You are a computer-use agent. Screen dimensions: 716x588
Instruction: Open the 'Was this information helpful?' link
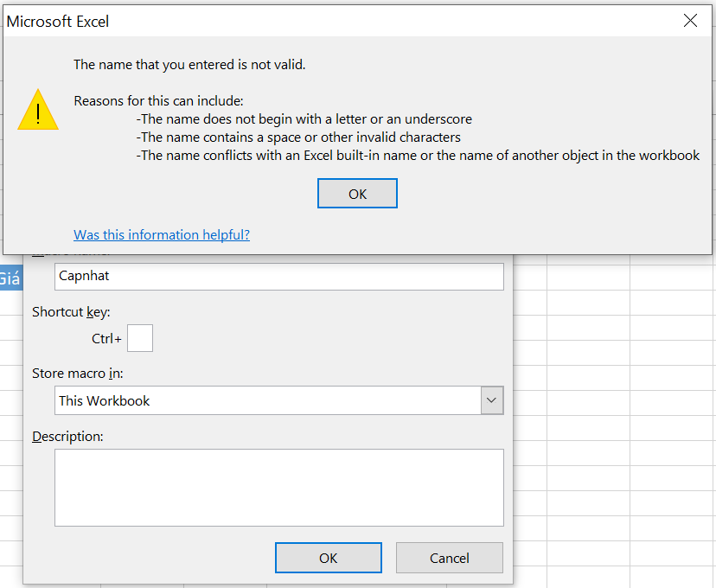click(x=162, y=234)
